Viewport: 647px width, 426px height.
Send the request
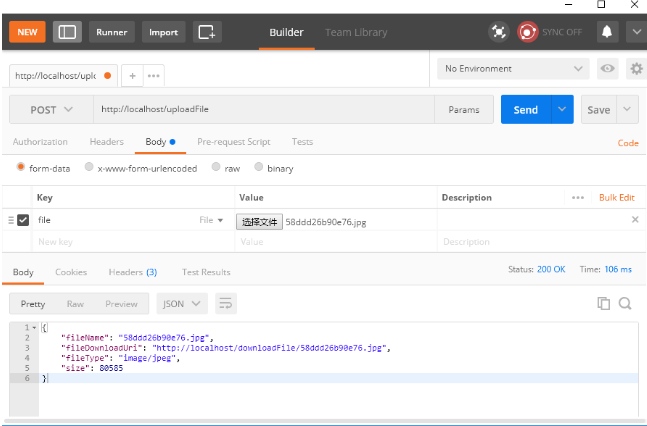click(x=526, y=110)
